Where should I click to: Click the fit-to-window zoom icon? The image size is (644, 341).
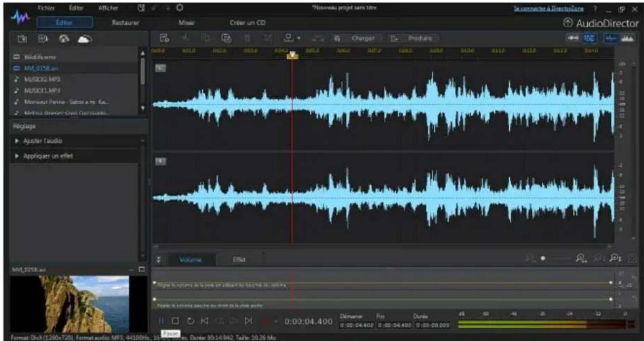point(631,259)
